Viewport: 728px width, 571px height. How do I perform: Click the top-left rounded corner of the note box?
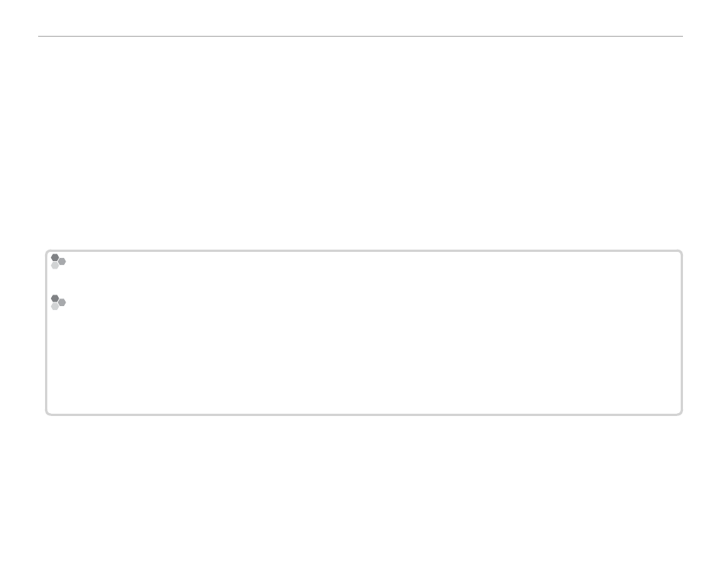click(47, 252)
